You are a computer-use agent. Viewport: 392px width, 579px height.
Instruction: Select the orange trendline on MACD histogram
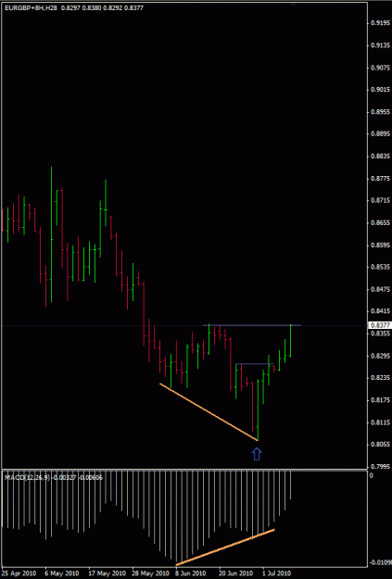(x=225, y=548)
